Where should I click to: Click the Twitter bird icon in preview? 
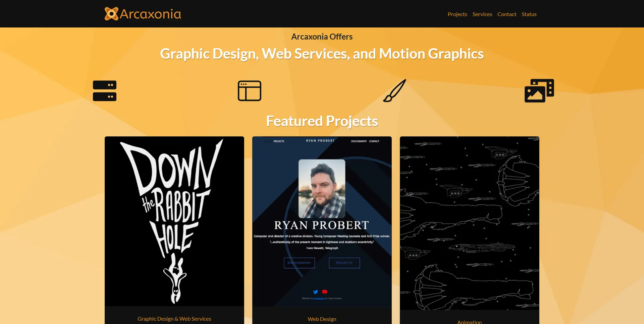315,292
